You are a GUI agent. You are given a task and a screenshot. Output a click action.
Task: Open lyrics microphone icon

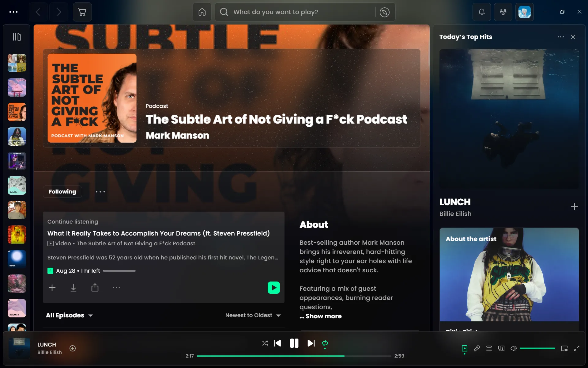(477, 348)
